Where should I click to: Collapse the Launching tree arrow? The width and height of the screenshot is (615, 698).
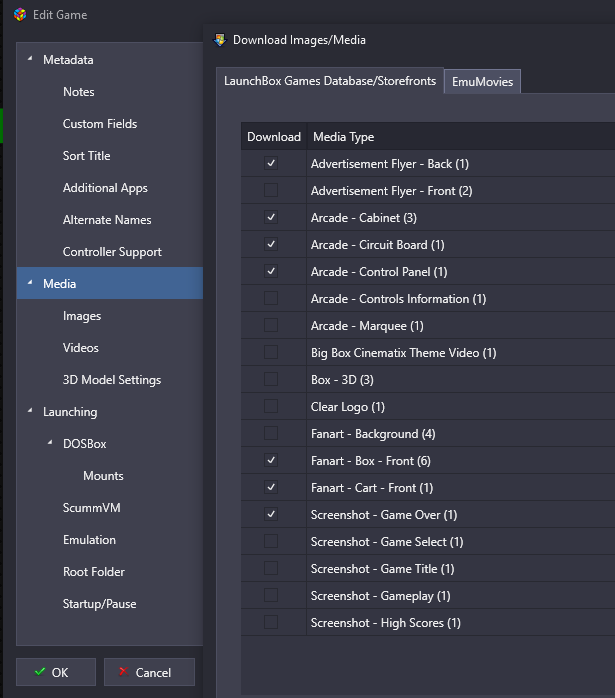(x=30, y=411)
